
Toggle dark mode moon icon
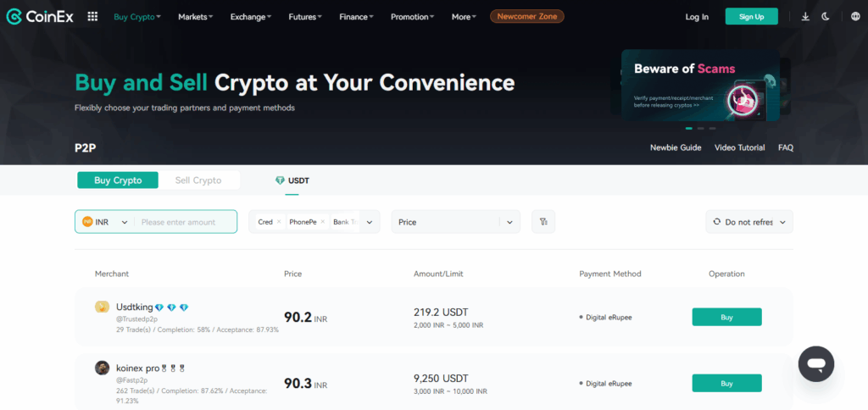pos(826,17)
